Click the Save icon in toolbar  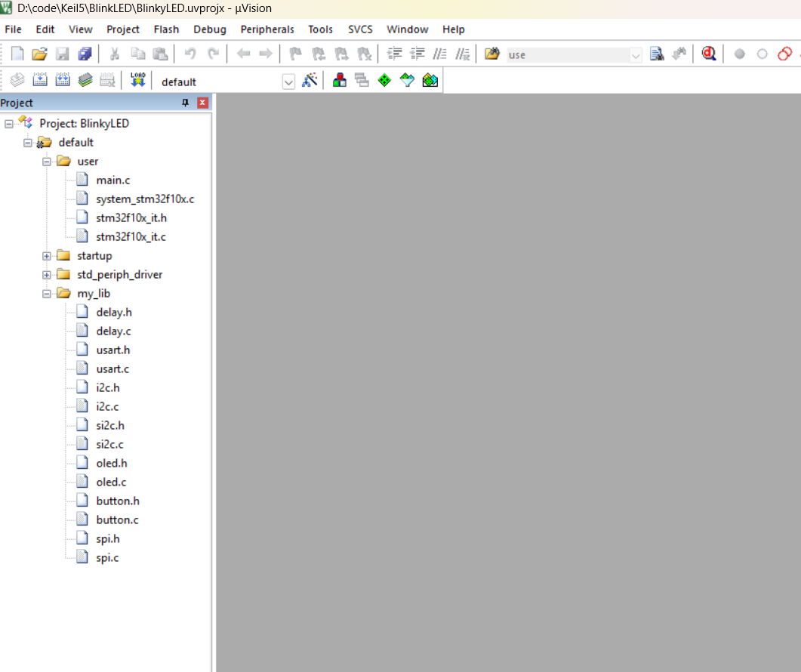click(62, 54)
